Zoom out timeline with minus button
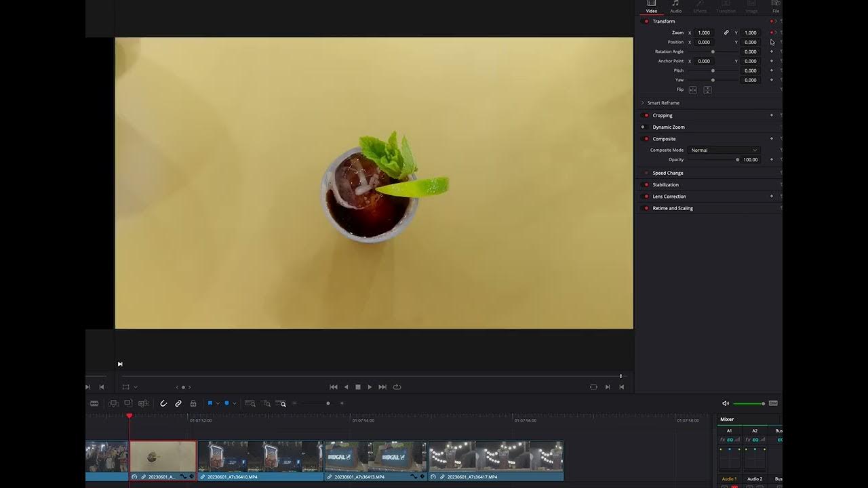 point(294,403)
